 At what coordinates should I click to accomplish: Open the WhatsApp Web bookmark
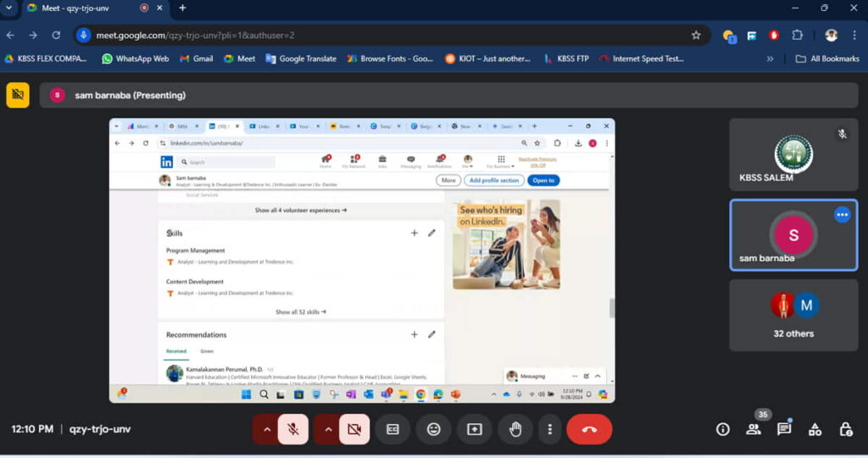pyautogui.click(x=136, y=59)
